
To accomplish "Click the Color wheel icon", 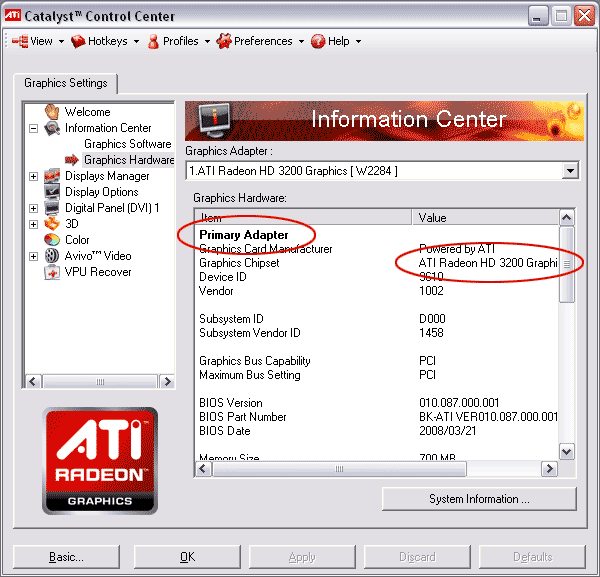I will [x=52, y=240].
